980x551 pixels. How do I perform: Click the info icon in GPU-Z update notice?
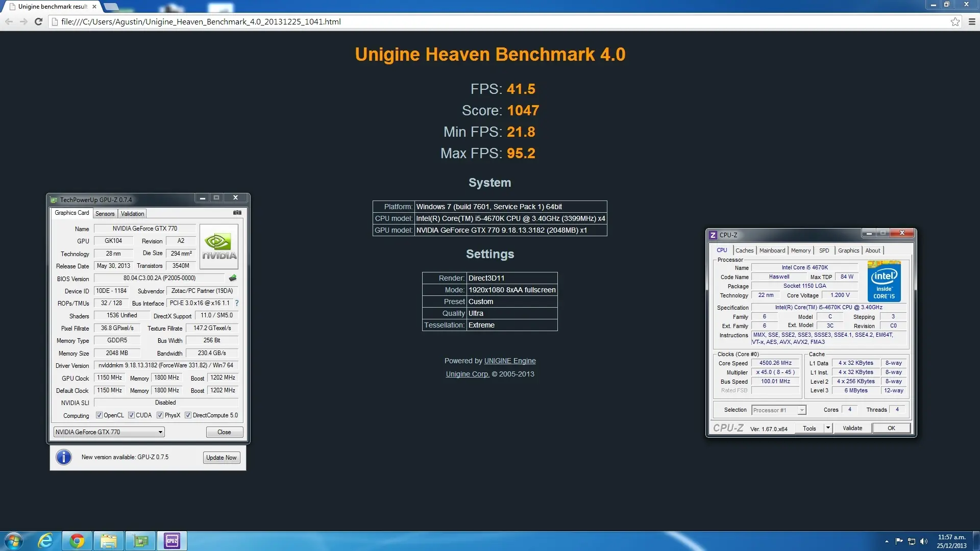64,457
